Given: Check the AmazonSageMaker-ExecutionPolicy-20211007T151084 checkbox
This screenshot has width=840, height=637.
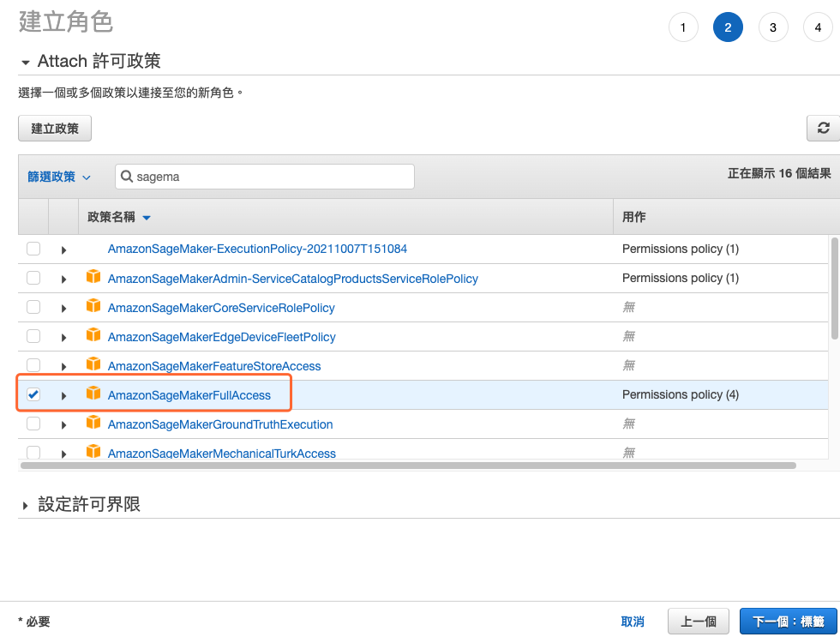Looking at the screenshot, I should [33, 249].
